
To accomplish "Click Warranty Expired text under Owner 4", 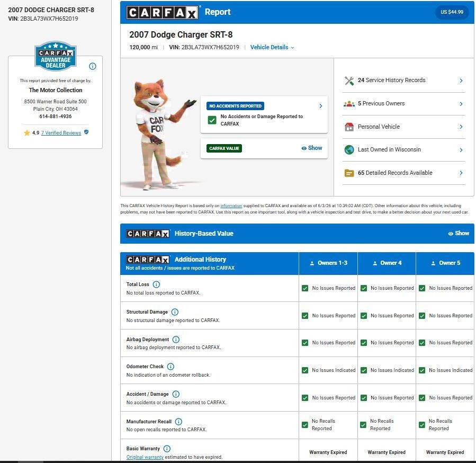I will pyautogui.click(x=387, y=452).
